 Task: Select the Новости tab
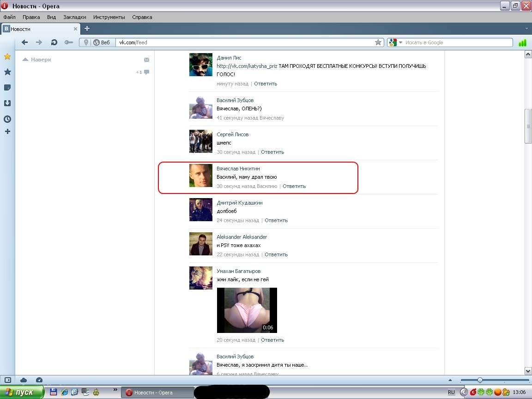(41, 29)
